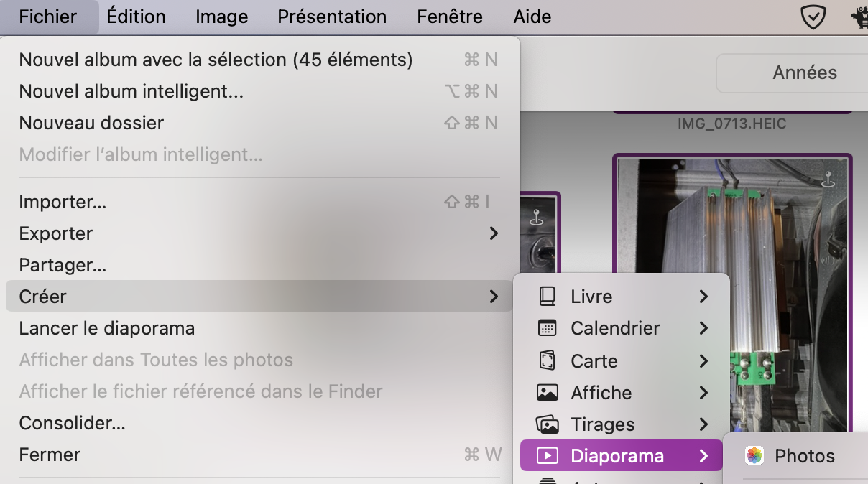
Task: Click the Diaporama play icon
Action: [x=548, y=456]
